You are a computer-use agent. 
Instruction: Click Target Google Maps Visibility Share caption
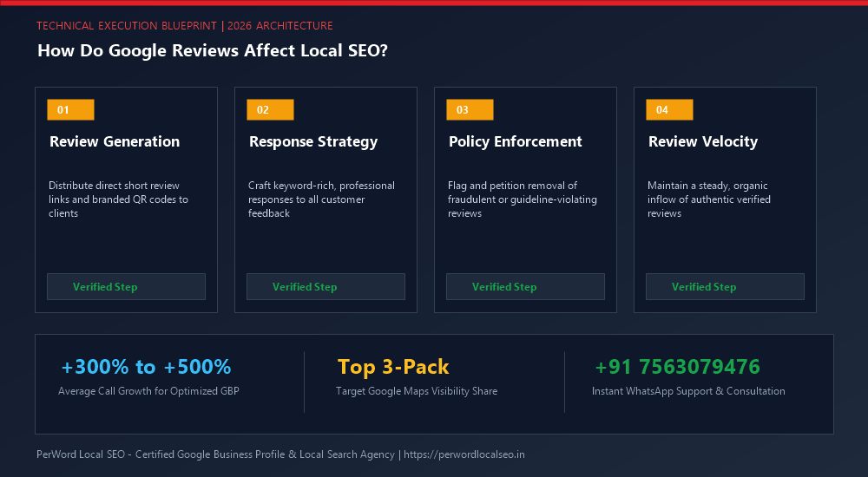point(417,391)
